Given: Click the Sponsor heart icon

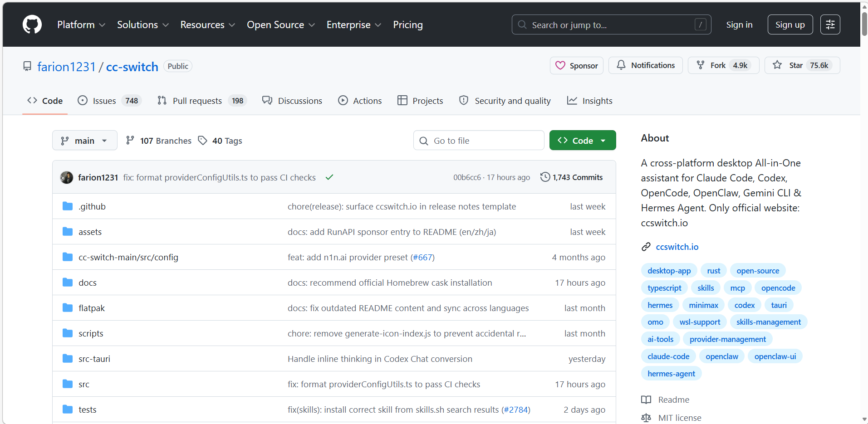Looking at the screenshot, I should 560,66.
